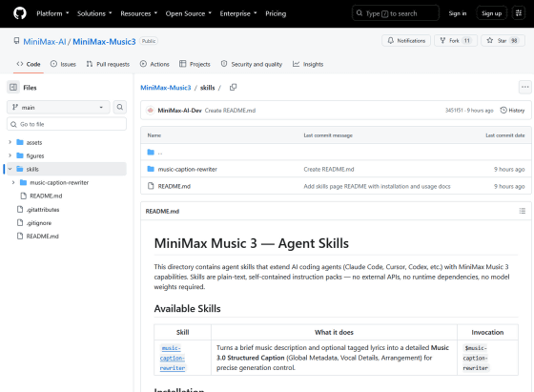This screenshot has height=392, width=534.
Task: Click MiniMax-Music3 in the breadcrumb
Action: click(x=166, y=88)
